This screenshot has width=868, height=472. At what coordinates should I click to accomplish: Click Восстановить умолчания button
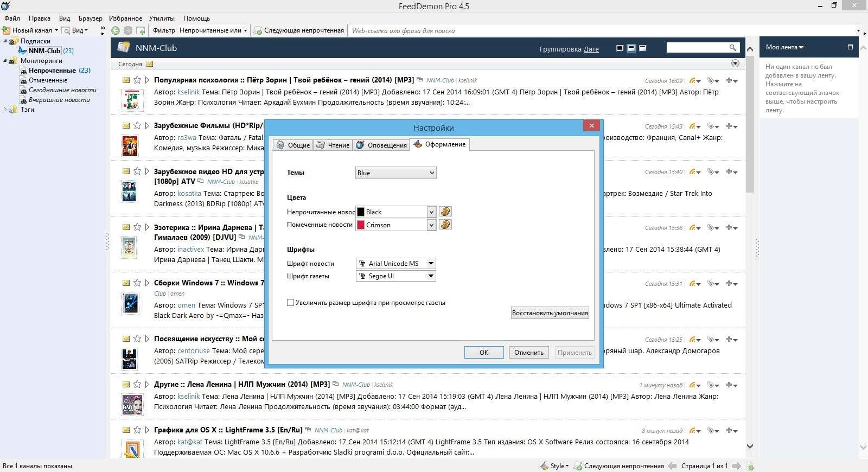[550, 313]
